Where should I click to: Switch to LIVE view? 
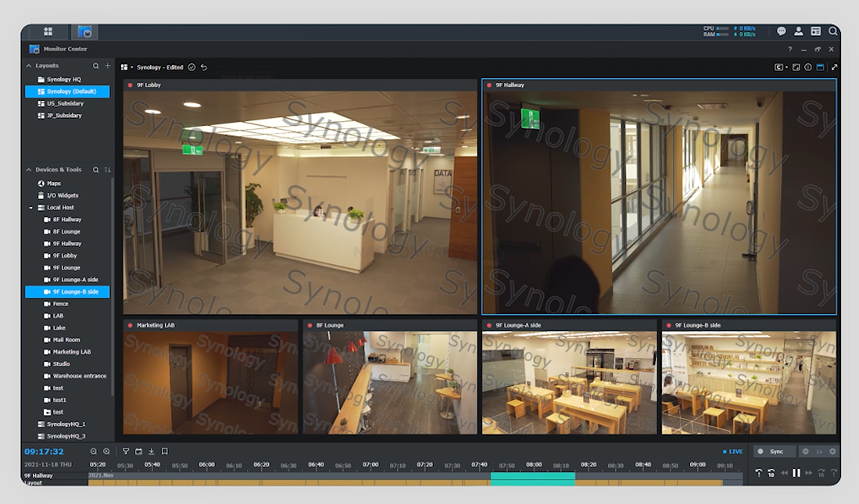732,452
